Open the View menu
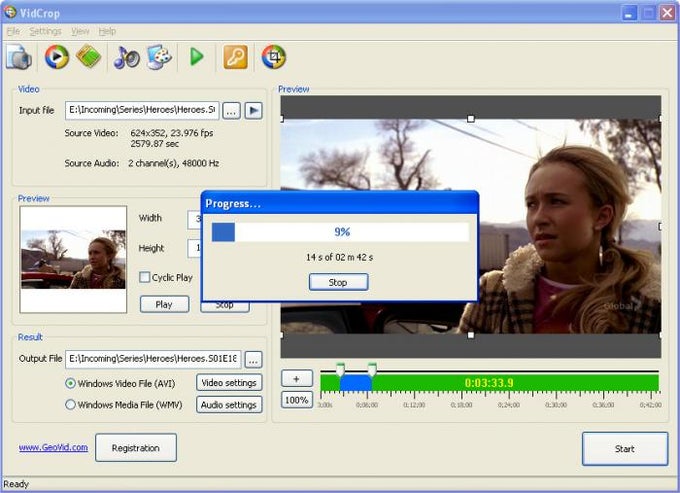 coord(80,31)
